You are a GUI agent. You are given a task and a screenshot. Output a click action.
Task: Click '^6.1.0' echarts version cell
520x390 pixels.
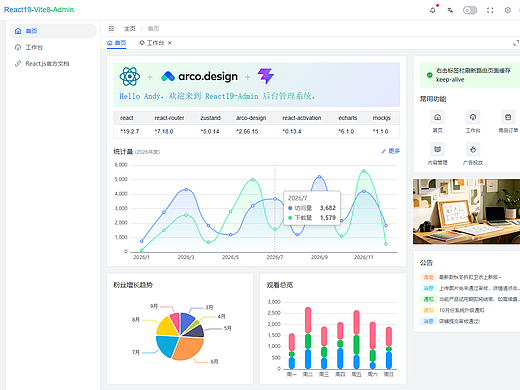tap(346, 132)
